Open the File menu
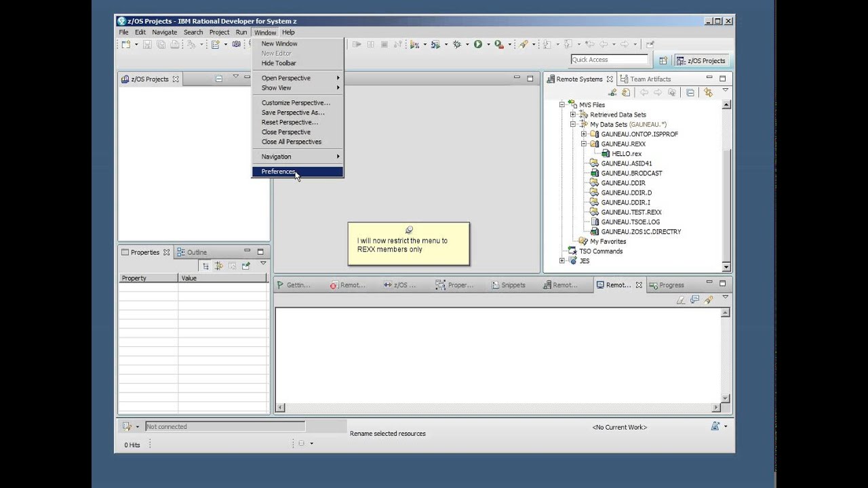The image size is (868, 488). (x=123, y=32)
